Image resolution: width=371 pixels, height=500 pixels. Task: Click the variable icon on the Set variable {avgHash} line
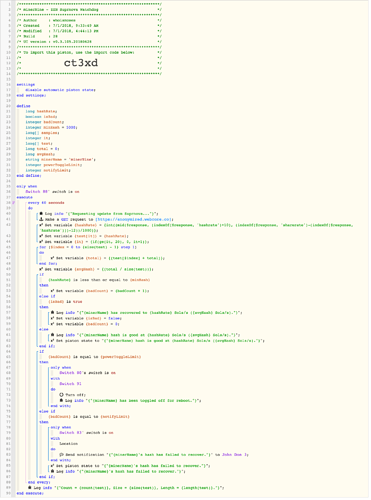point(41,269)
